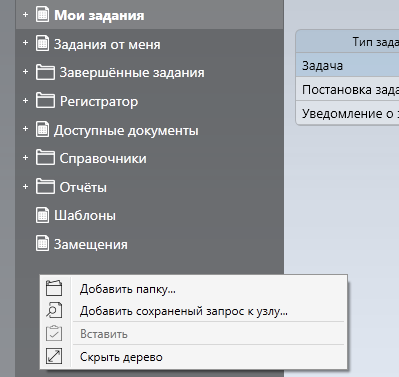The image size is (399, 377).
Task: Click the folder icon next to Регистратор
Action: 45,101
